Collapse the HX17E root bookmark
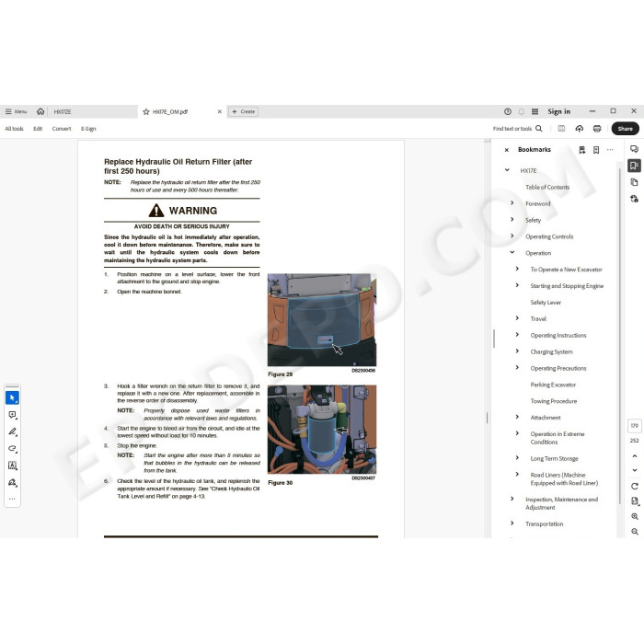Viewport: 644px width, 644px height. pyautogui.click(x=507, y=170)
